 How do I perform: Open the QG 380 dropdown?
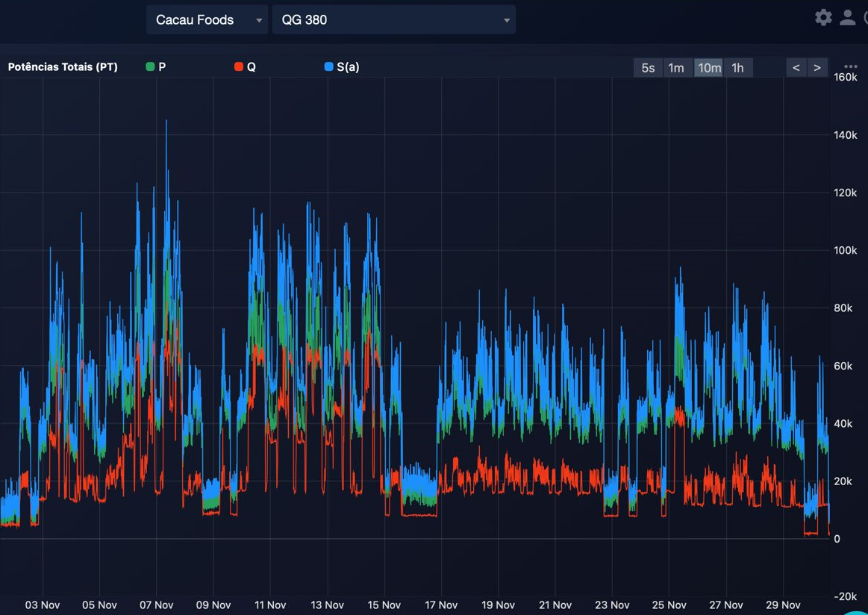(x=393, y=20)
